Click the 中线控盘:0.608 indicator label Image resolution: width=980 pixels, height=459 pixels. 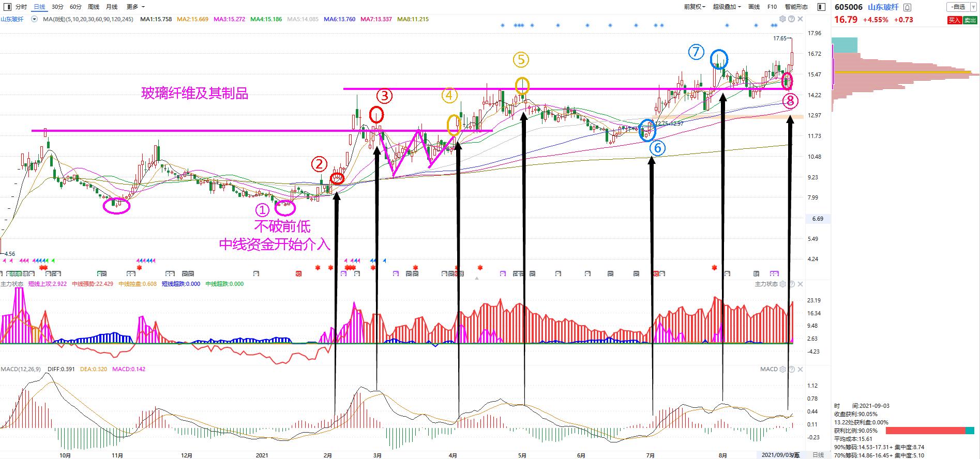click(138, 284)
